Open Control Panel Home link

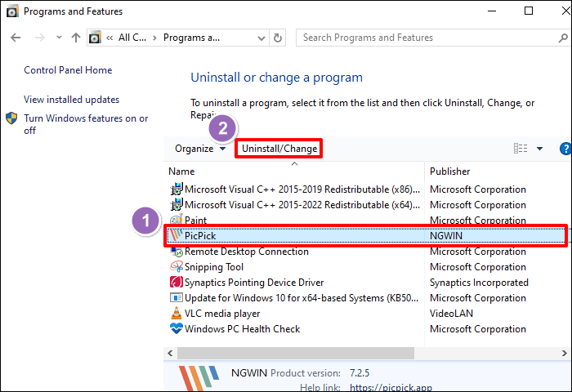[68, 71]
